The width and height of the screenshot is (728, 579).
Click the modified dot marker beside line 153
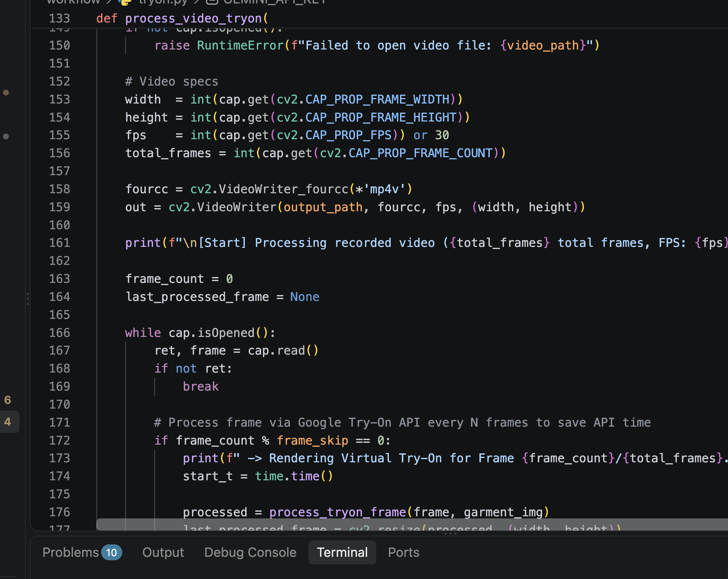pyautogui.click(x=6, y=92)
